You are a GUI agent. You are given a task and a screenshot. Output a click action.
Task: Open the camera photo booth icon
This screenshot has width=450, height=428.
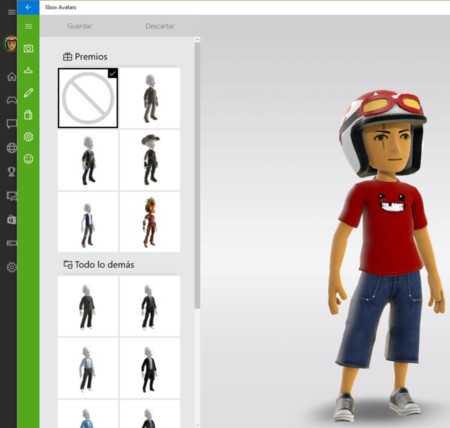tap(28, 49)
